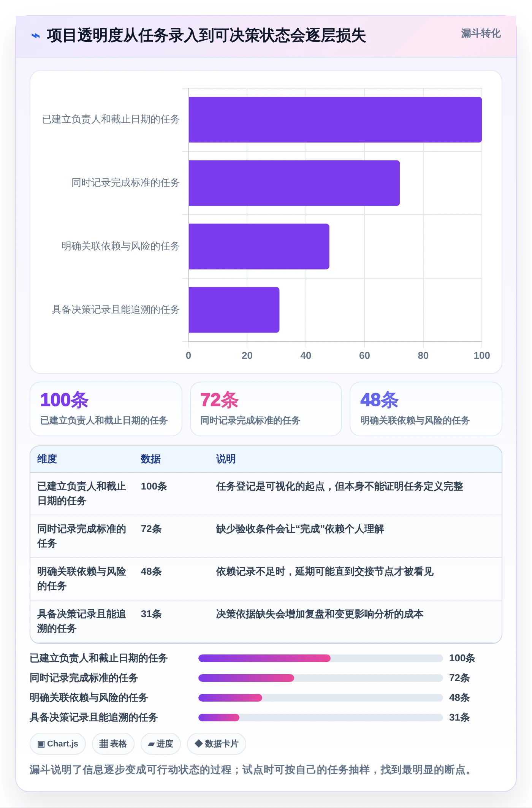Click the 100-value bar for 已建立负责人和截止日期的任务
Viewport: 532px width, 808px height.
coord(335,120)
